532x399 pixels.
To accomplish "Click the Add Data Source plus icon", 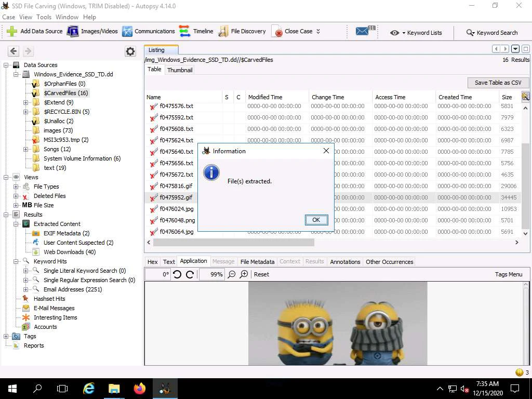I will point(12,31).
